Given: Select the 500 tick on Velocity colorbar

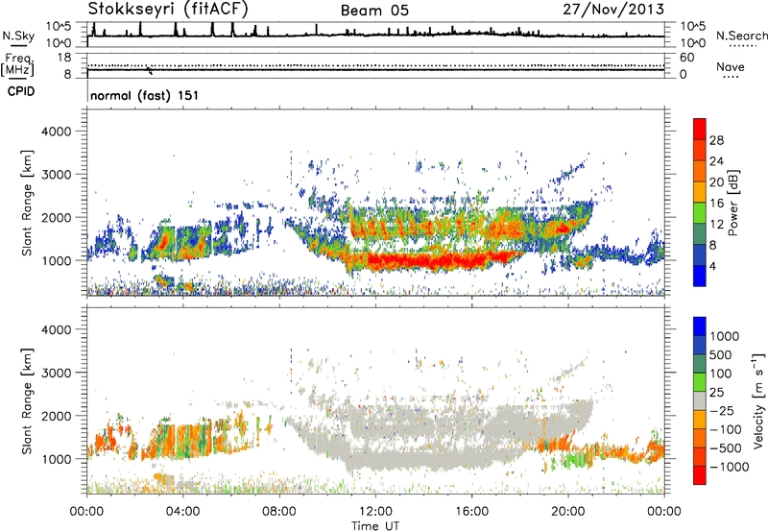Looking at the screenshot, I should (721, 354).
